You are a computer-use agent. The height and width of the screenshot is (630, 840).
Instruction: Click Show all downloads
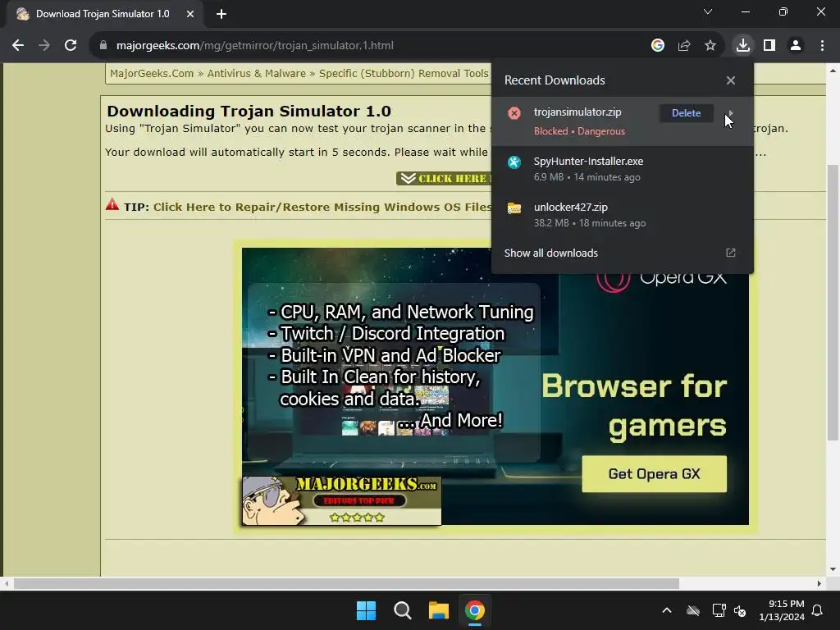click(x=550, y=253)
